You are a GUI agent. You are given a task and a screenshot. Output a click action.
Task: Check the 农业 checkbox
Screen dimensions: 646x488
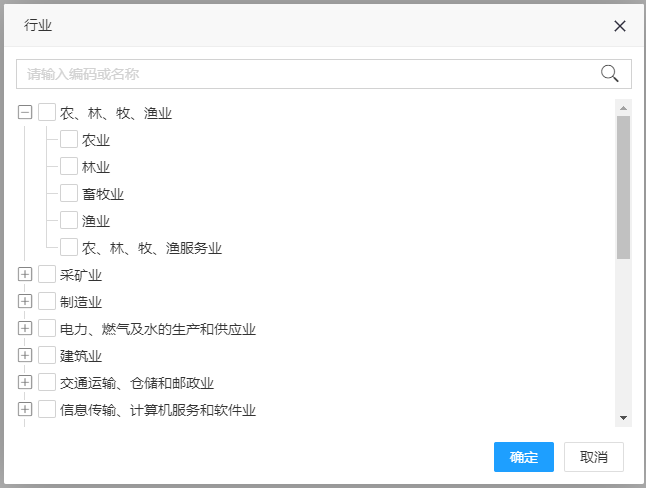[69, 140]
